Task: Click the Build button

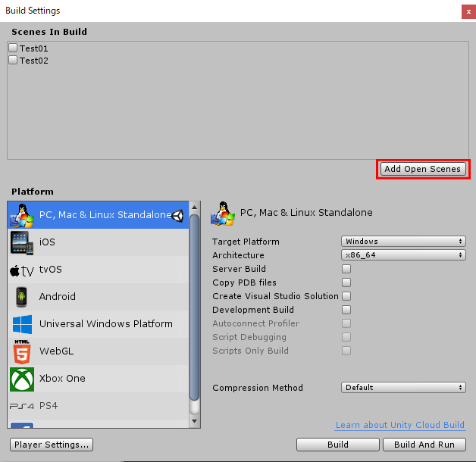Action: click(338, 445)
